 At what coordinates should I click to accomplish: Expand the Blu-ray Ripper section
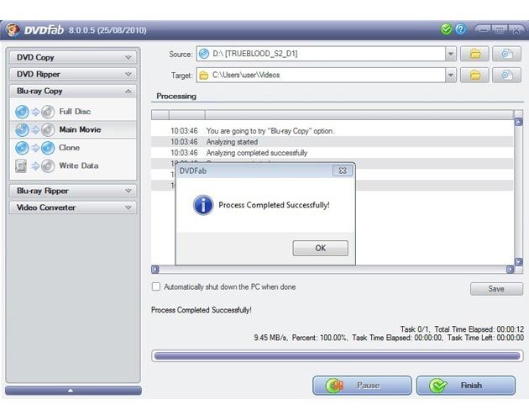click(73, 191)
